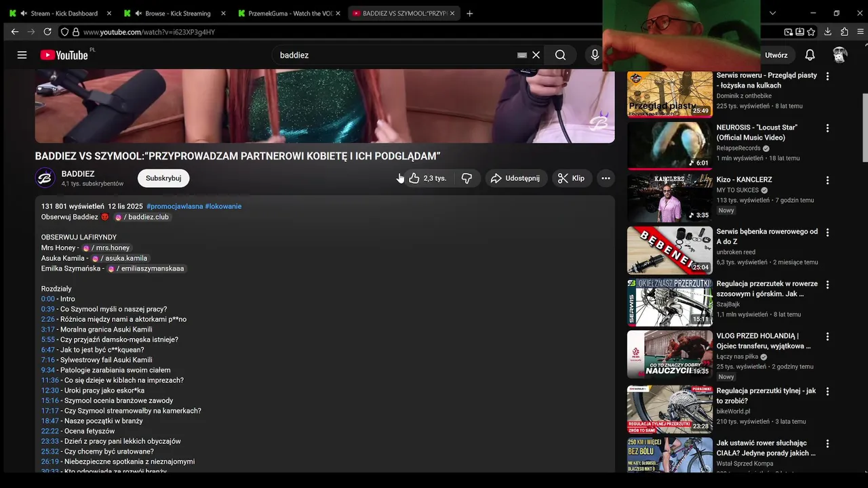Screen dimensions: 868x488
Task: Open Kizo KANCLERZ video thumbnail
Action: pos(669,198)
